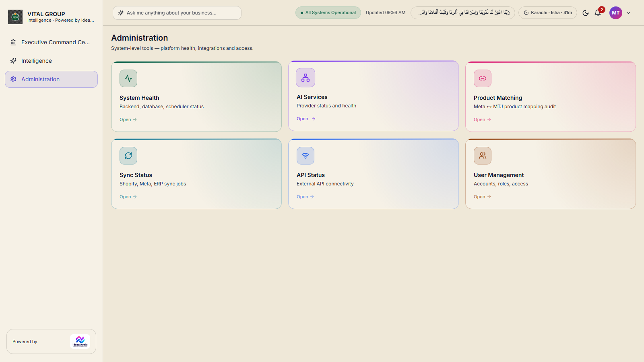
Task: Click Open under API Status
Action: 305,197
